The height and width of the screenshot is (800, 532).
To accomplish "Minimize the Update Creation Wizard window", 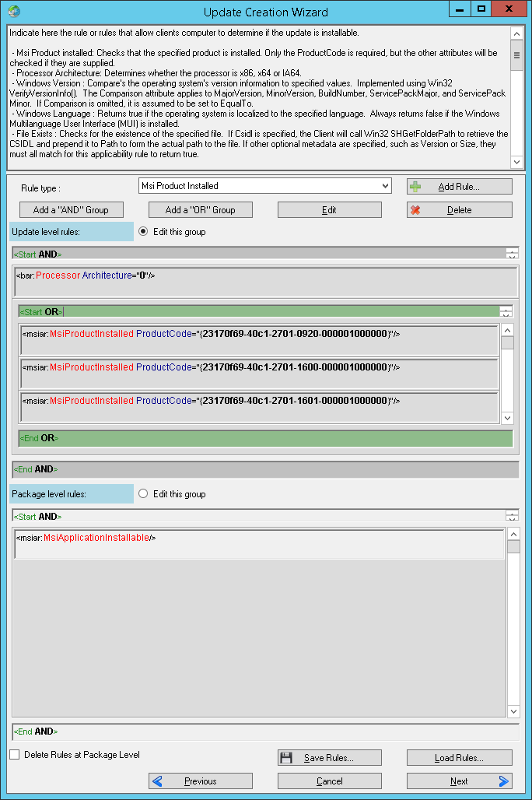I will [x=460, y=9].
